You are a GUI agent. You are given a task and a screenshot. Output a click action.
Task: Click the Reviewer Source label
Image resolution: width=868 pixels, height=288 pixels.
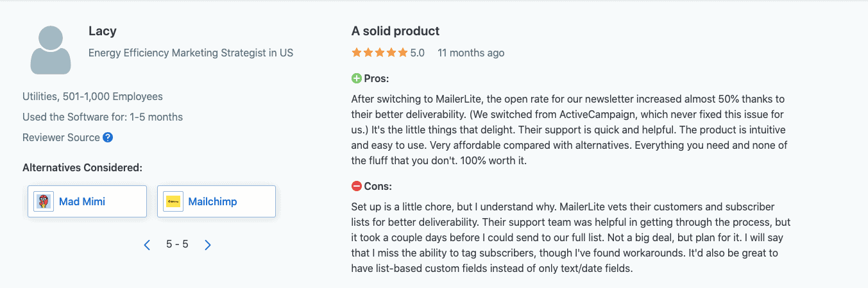61,137
